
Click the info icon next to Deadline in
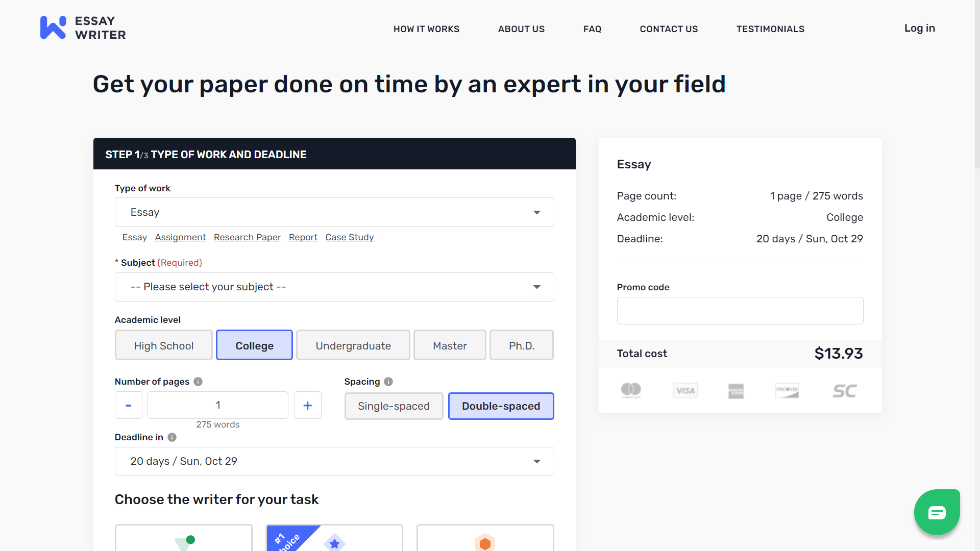coord(172,437)
